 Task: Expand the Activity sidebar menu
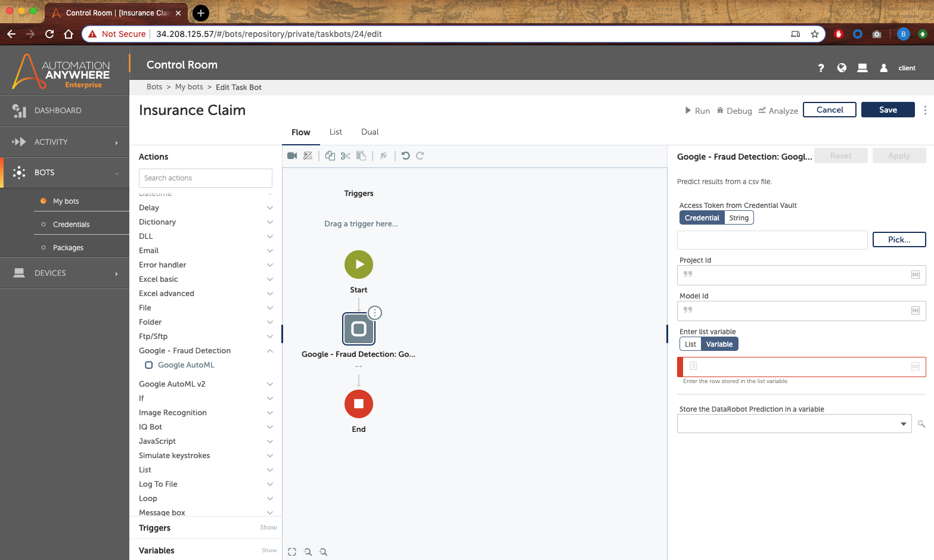[x=64, y=142]
